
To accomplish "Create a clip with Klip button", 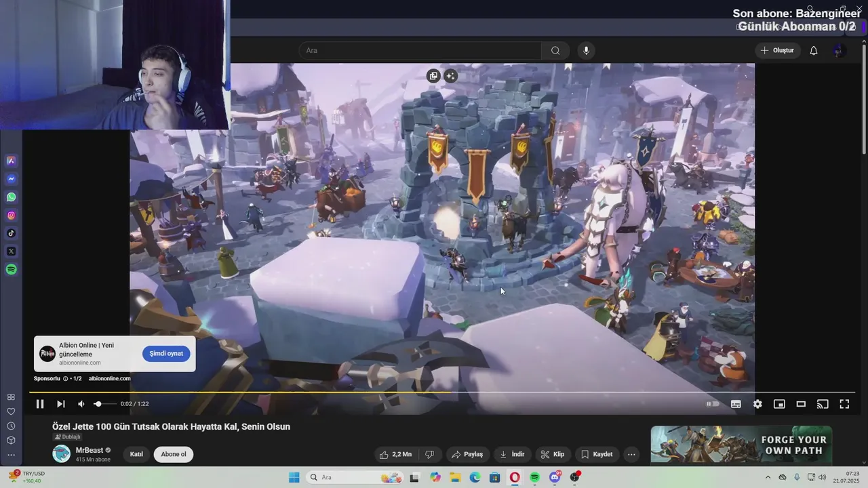I will pos(553,454).
